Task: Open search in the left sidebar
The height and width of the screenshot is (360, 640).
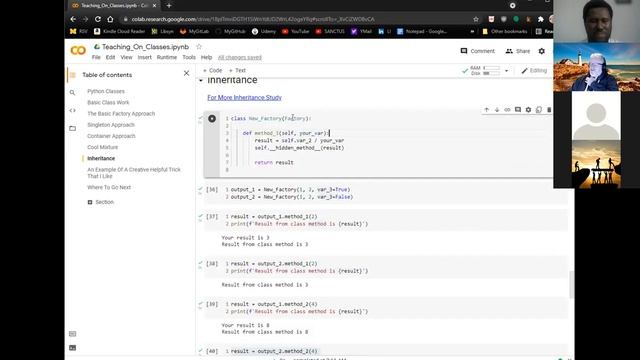Action: point(72,93)
